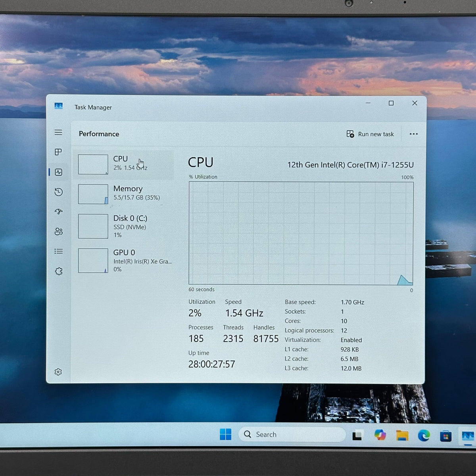This screenshot has height=476, width=476.
Task: Open the App history icon
Action: tap(59, 192)
